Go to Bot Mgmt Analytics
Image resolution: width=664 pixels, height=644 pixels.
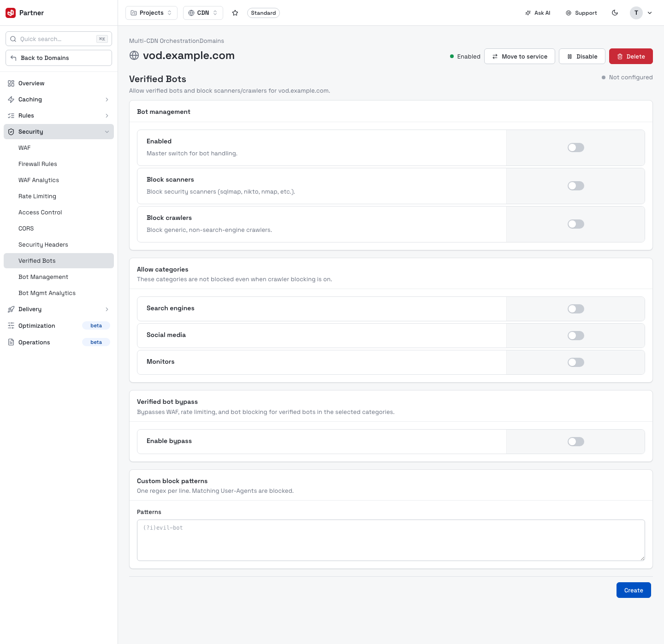pyautogui.click(x=47, y=293)
